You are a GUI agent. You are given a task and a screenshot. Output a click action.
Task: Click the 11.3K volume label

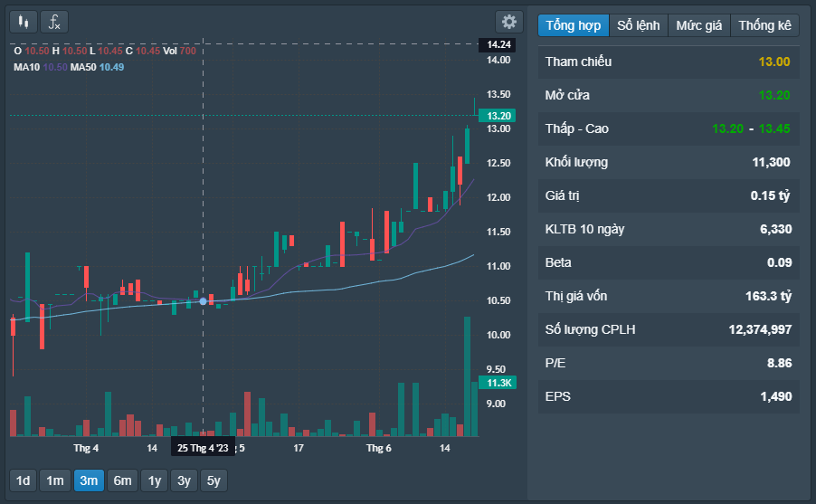[x=499, y=383]
